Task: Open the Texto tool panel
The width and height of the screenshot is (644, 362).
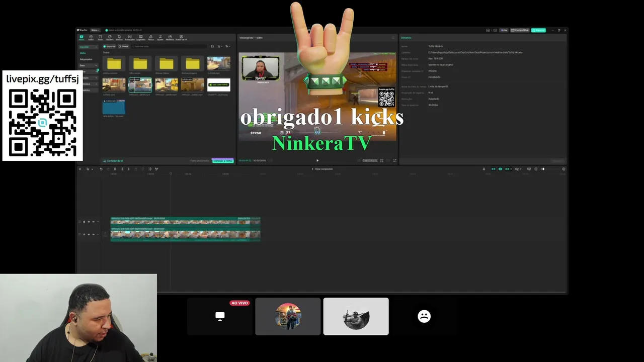Action: [100, 38]
